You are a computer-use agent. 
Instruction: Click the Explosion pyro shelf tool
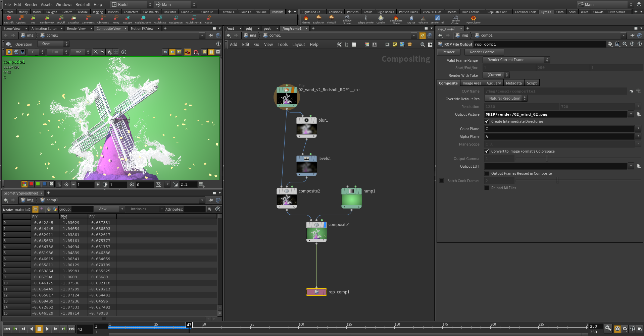318,19
